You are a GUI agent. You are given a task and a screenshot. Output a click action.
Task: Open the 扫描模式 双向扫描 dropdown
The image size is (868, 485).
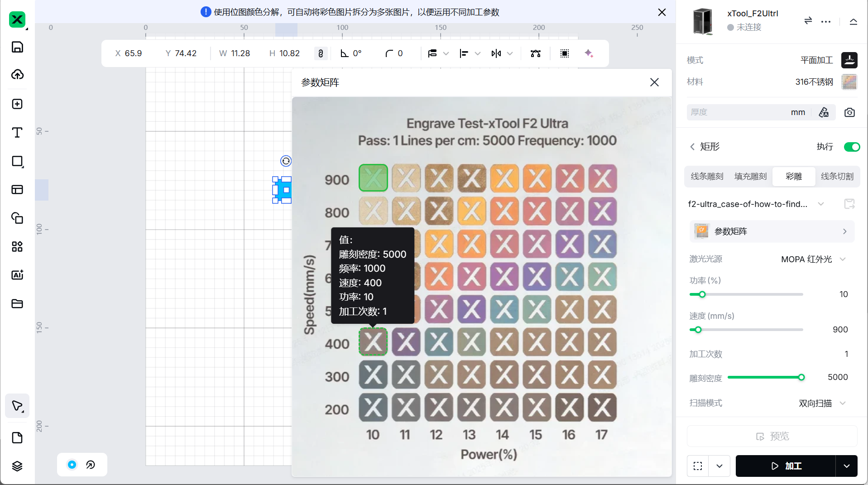tap(842, 403)
